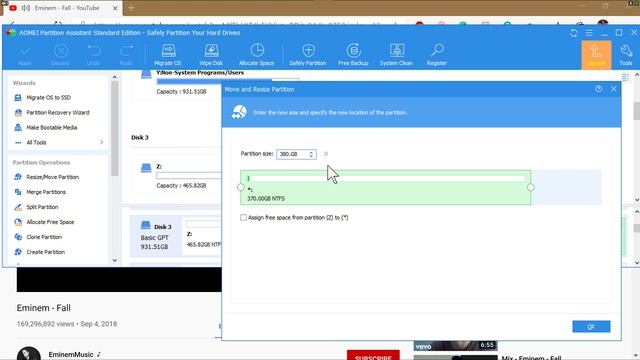Choose Create Partition operation
The width and height of the screenshot is (640, 360).
point(45,252)
